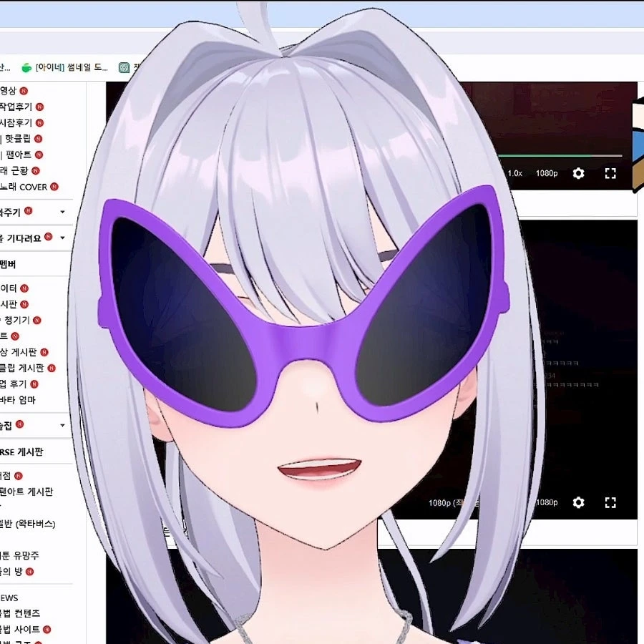Viewport: 644px width, 644px height.
Task: Expand the sidebar group arrow above RSE 게시판
Action: coord(62,425)
